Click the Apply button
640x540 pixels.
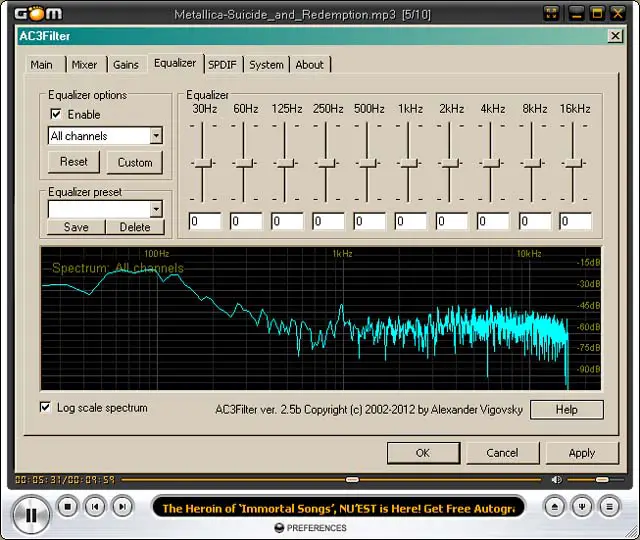click(x=582, y=453)
